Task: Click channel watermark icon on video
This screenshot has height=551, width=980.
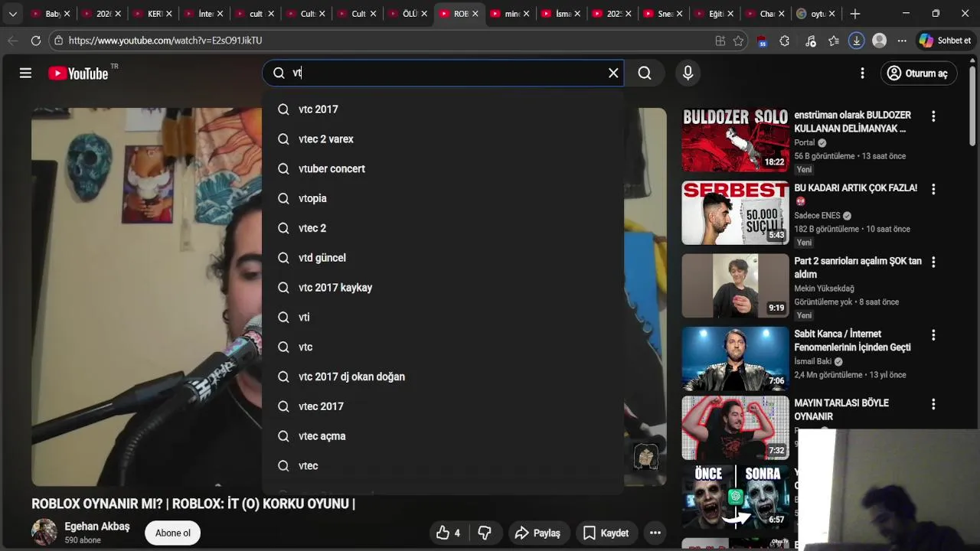Action: click(646, 456)
